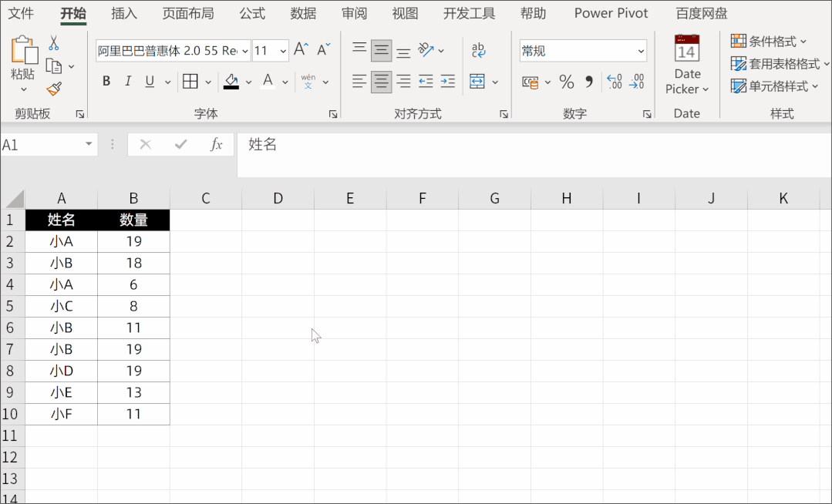Screen dimensions: 832x504
Task: Click the Insert Function fx icon
Action: click(217, 144)
